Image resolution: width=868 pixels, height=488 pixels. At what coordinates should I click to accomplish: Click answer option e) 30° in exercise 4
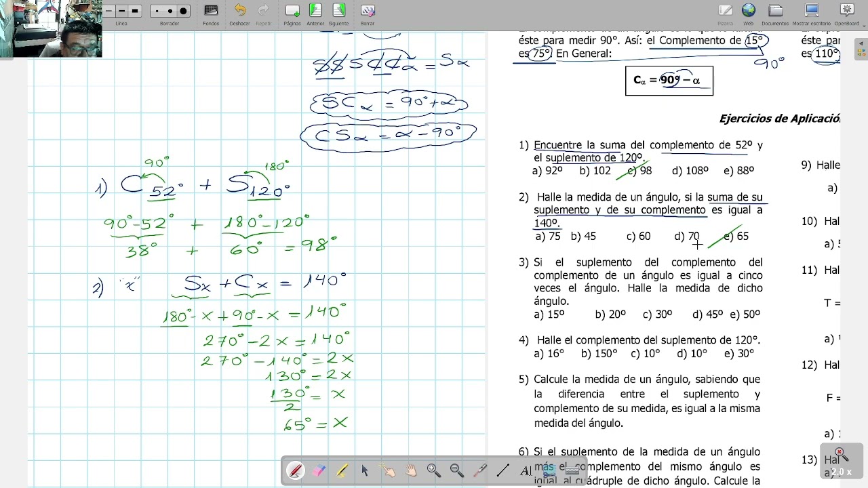[x=739, y=354]
